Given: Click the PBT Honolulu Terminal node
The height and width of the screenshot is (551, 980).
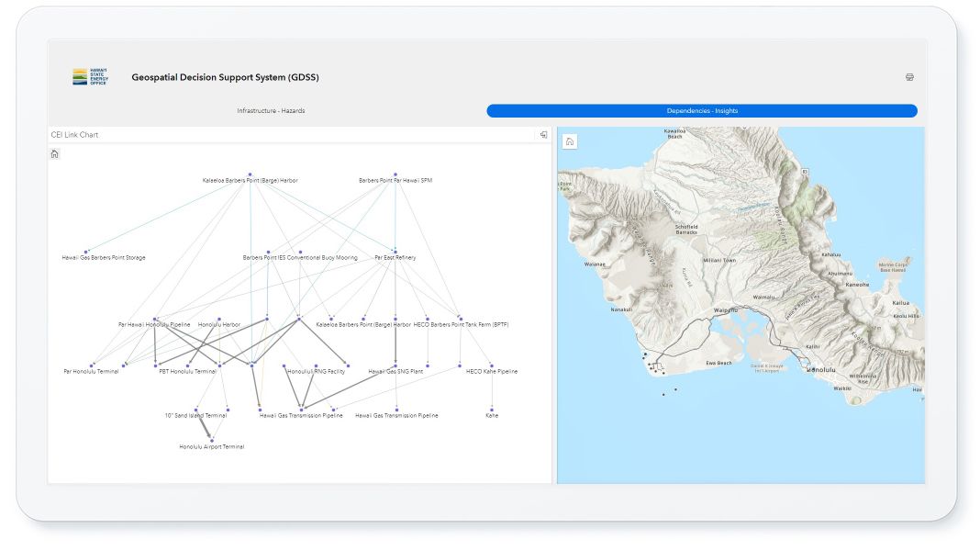Looking at the screenshot, I should 187,364.
